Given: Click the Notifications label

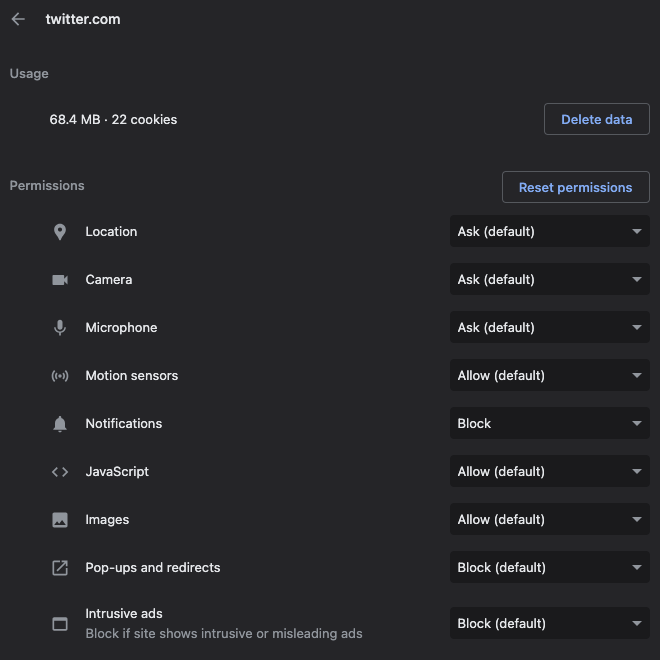Looking at the screenshot, I should pyautogui.click(x=124, y=423).
